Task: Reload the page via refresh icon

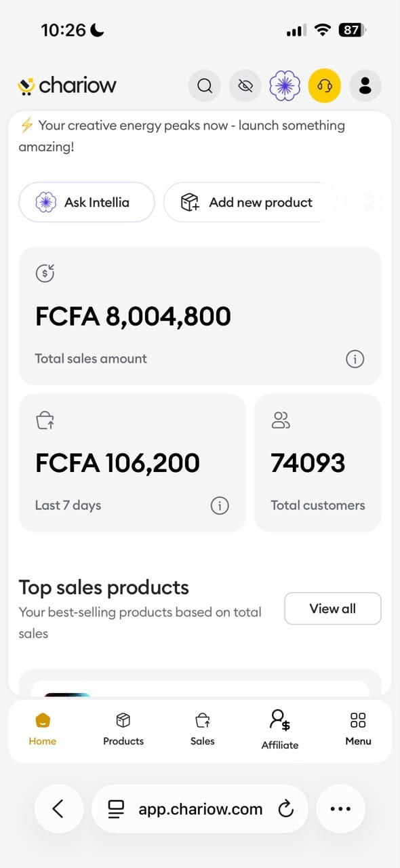Action: pyautogui.click(x=286, y=808)
